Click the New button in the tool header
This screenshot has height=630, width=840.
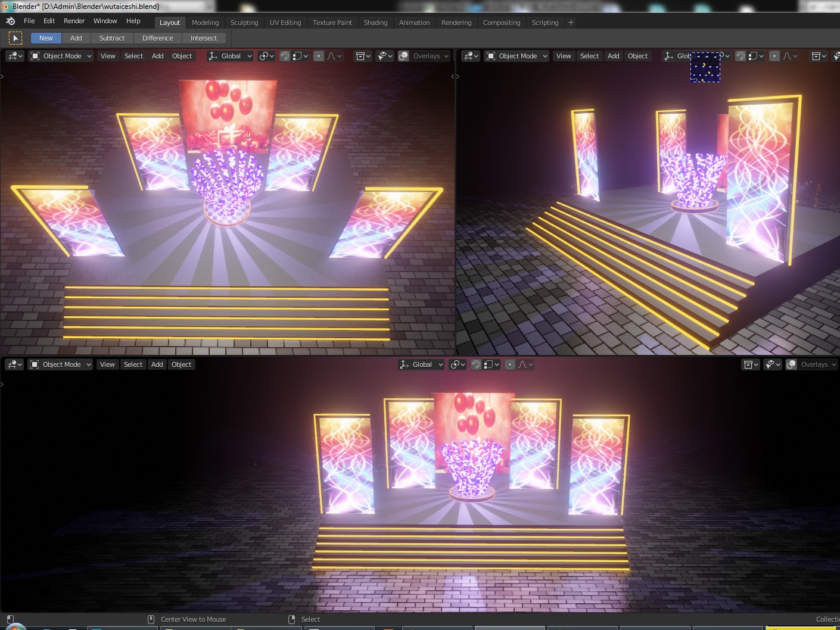point(45,38)
